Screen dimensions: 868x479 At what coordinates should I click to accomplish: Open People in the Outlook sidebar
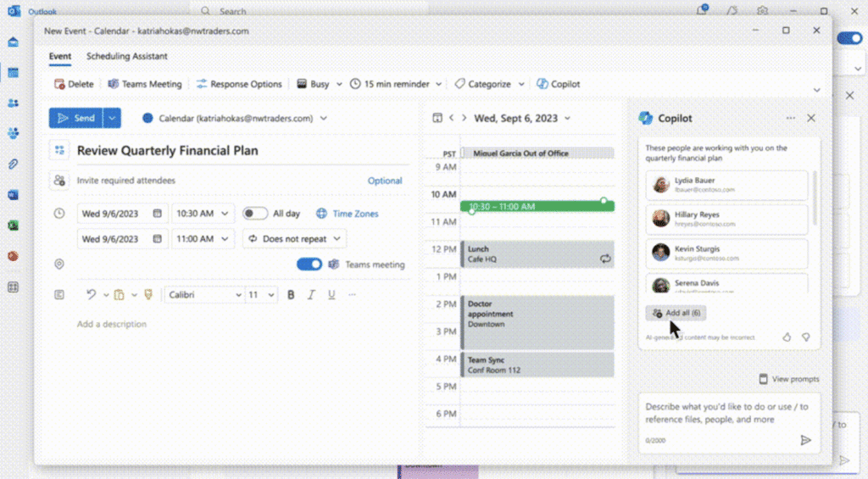14,103
